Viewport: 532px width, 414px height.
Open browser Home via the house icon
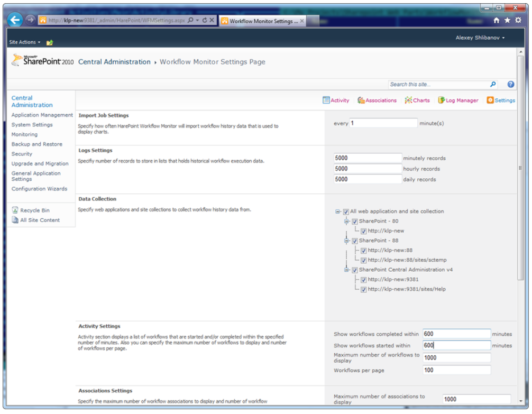(497, 21)
